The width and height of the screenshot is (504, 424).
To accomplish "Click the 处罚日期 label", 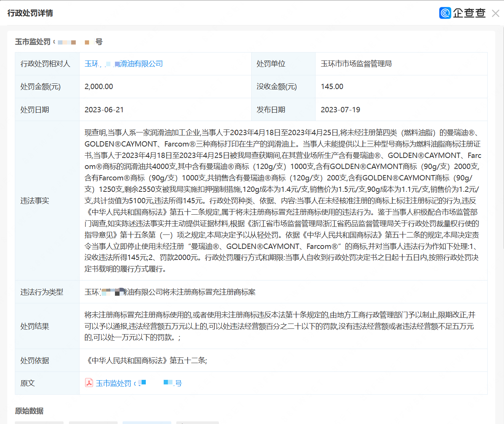I will [35, 110].
